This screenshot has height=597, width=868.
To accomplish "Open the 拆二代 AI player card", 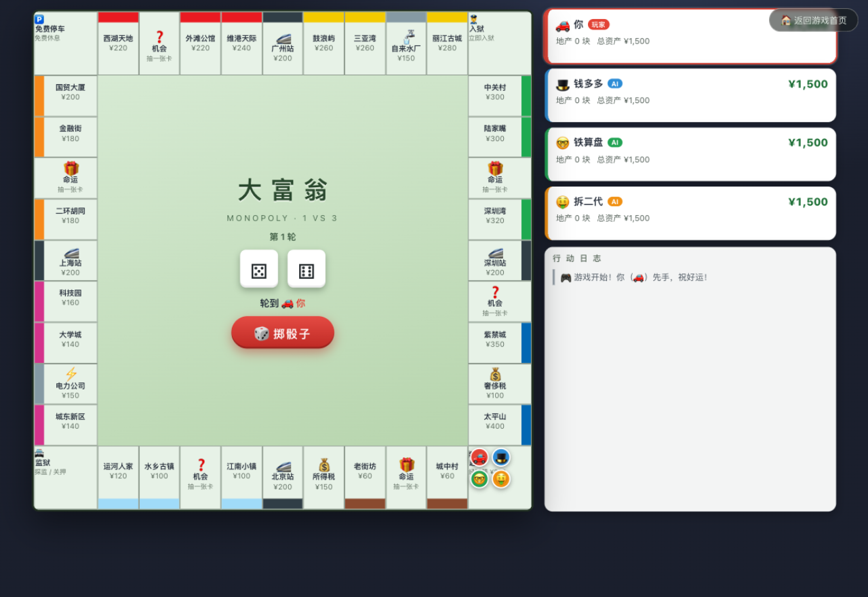I will click(x=691, y=213).
